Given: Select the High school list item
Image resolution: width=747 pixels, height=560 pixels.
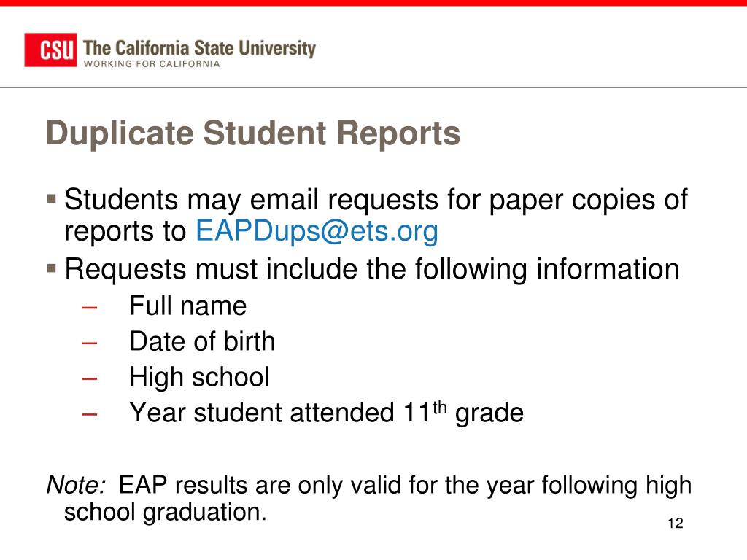Looking at the screenshot, I should coord(200,377).
